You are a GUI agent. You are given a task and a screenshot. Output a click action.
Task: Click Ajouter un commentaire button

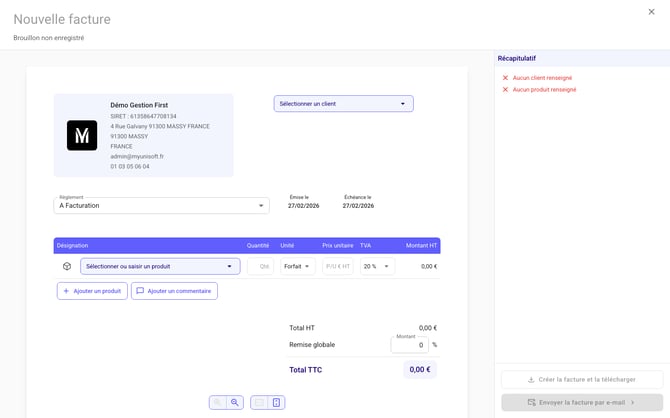point(174,291)
